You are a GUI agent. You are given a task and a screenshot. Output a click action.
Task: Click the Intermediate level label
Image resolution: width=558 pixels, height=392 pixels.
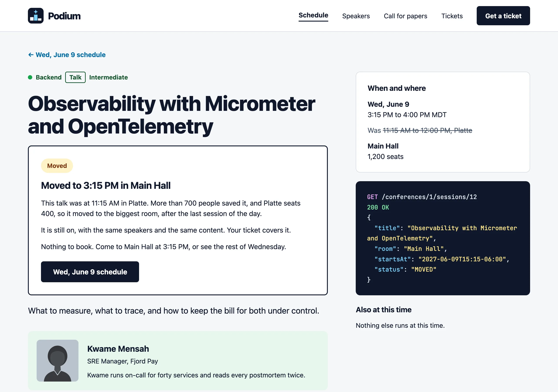[108, 78]
